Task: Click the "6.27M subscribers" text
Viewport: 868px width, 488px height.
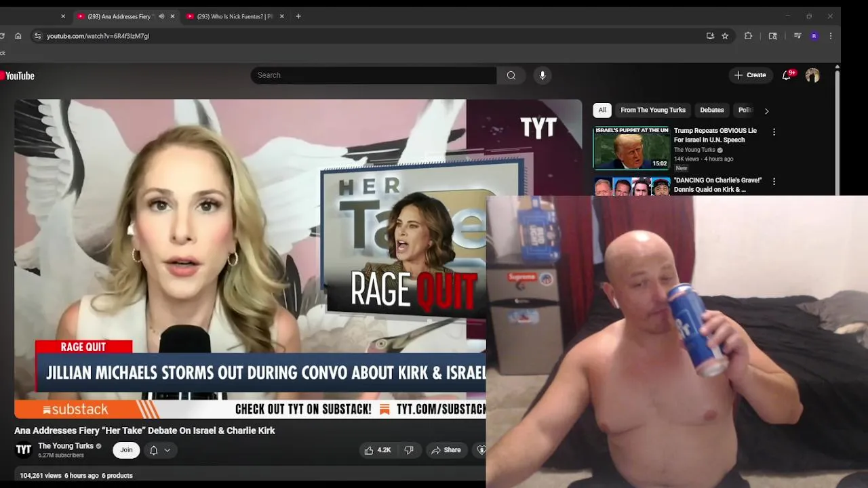Action: (x=61, y=455)
